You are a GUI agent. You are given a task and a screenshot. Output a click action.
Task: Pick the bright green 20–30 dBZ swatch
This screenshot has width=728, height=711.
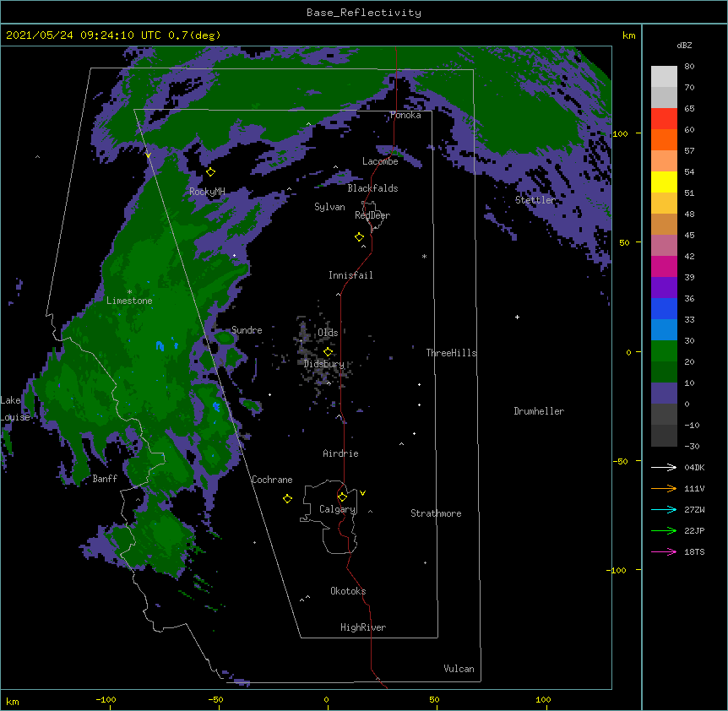pyautogui.click(x=664, y=351)
